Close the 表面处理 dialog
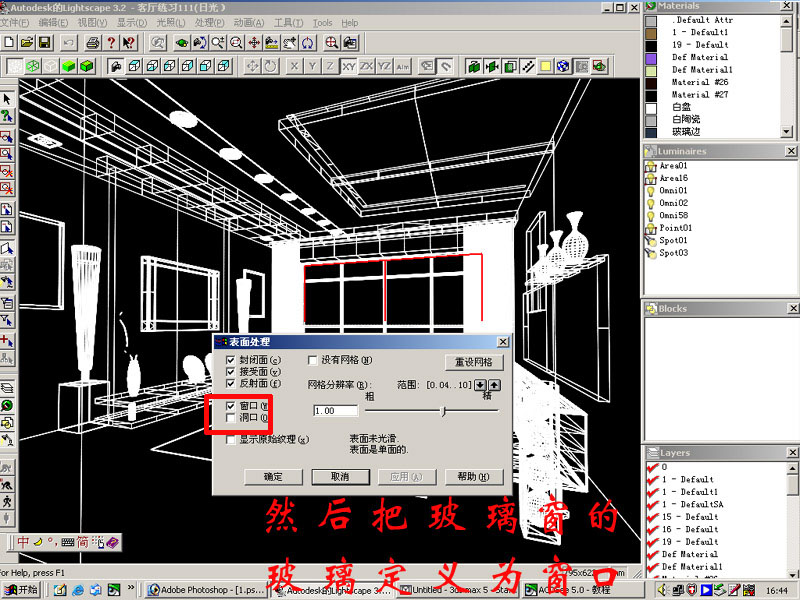This screenshot has width=800, height=600. tap(503, 341)
